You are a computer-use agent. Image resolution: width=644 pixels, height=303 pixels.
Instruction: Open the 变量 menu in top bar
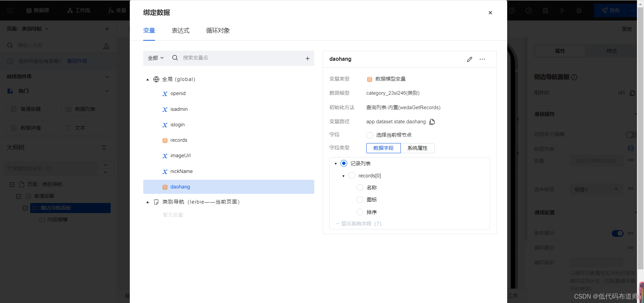point(117,10)
